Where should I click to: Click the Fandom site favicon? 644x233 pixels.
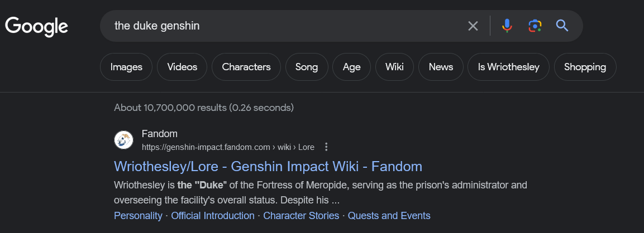pos(123,140)
